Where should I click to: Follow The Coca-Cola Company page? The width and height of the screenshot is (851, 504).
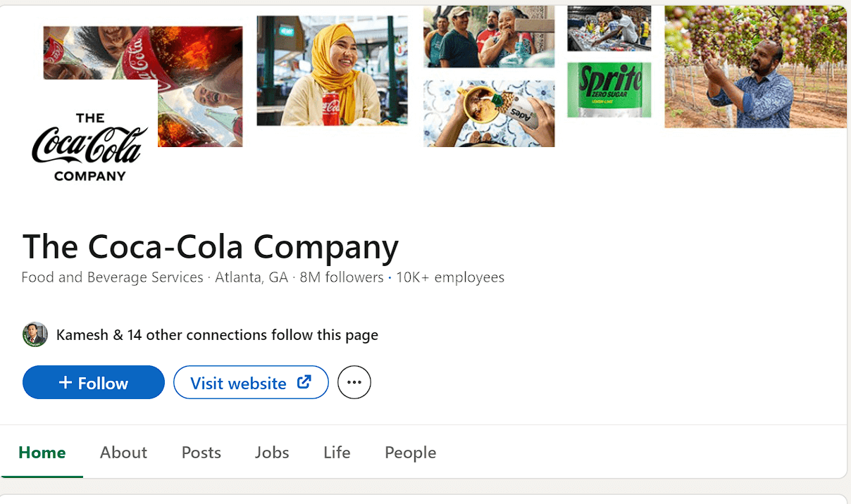93,382
